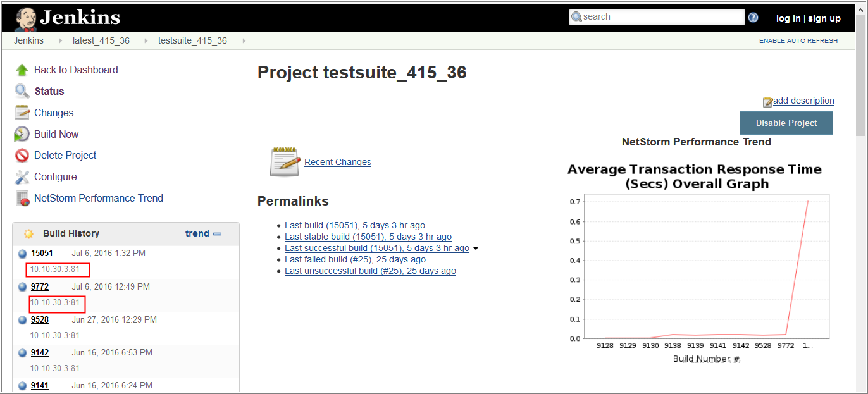This screenshot has width=868, height=394.
Task: Click the Jenkins butler logo icon
Action: (x=25, y=19)
